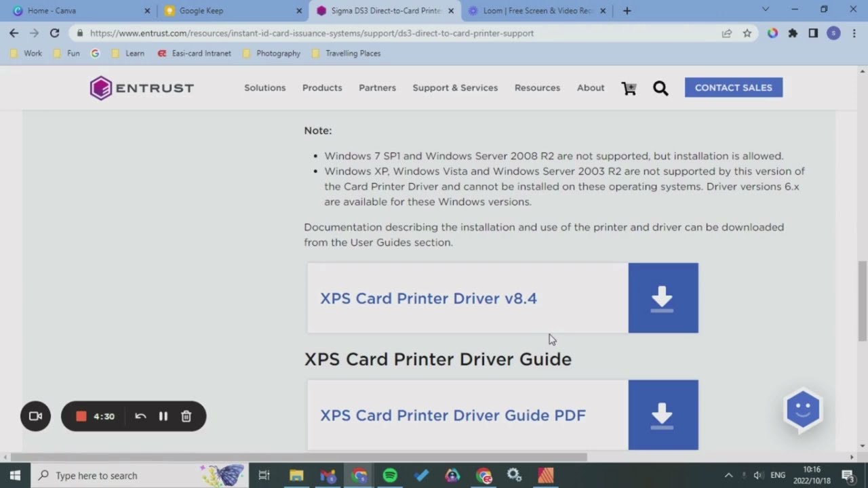Image resolution: width=868 pixels, height=488 pixels.
Task: Pause the Loom recording
Action: click(163, 416)
